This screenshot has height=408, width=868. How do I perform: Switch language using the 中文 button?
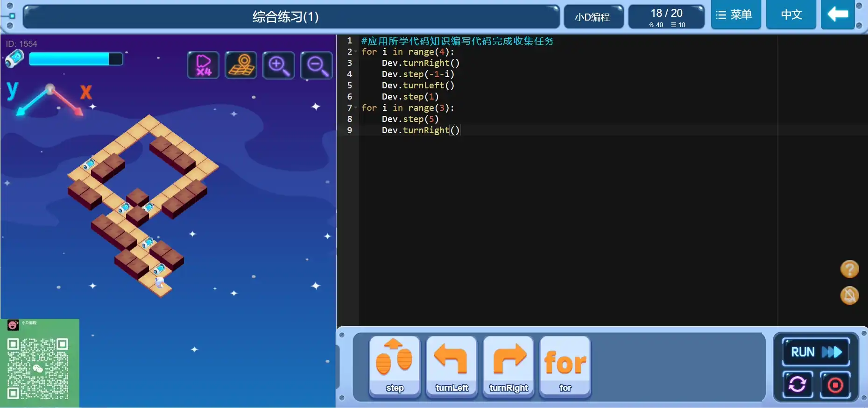click(791, 15)
